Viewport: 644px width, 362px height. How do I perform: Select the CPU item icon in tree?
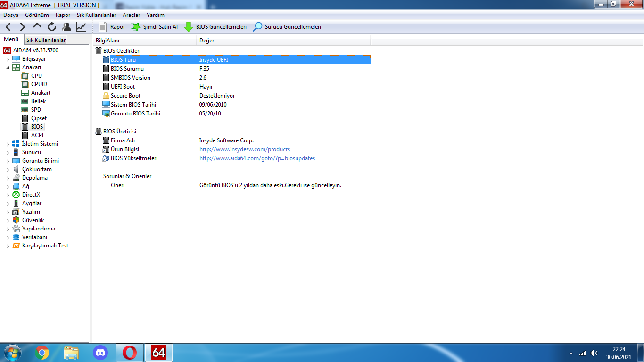tap(25, 76)
